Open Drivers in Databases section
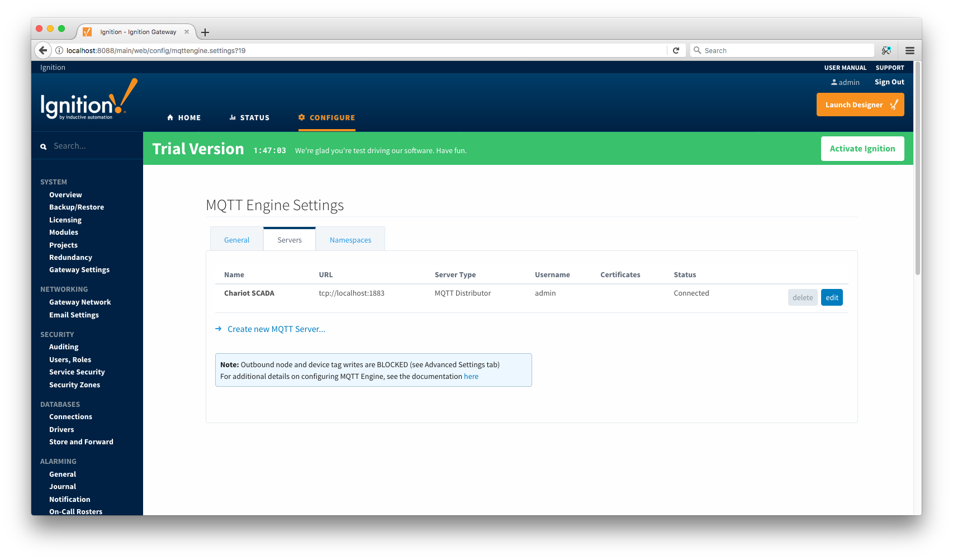Viewport: 953px width, 560px height. (x=61, y=430)
